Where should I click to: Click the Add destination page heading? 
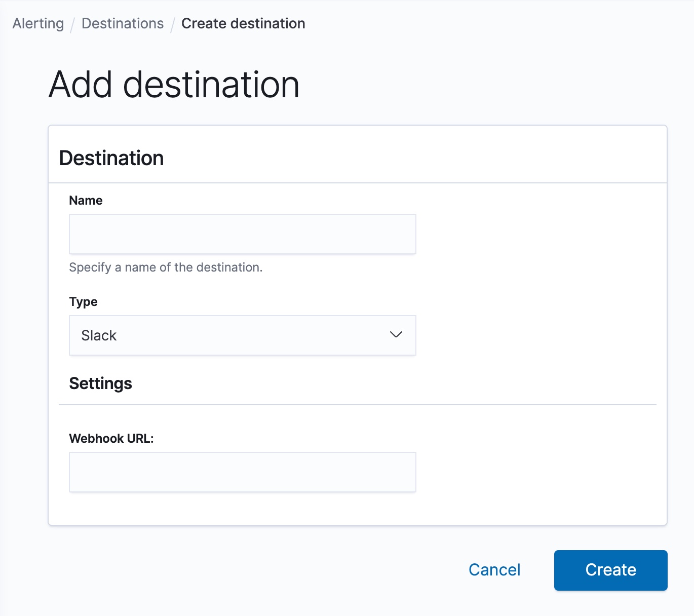point(174,85)
